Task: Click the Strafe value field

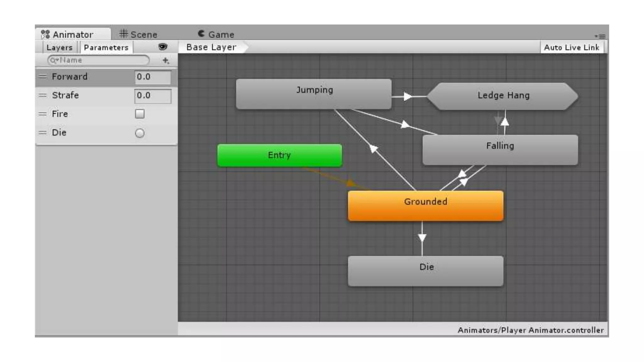Action: point(153,96)
